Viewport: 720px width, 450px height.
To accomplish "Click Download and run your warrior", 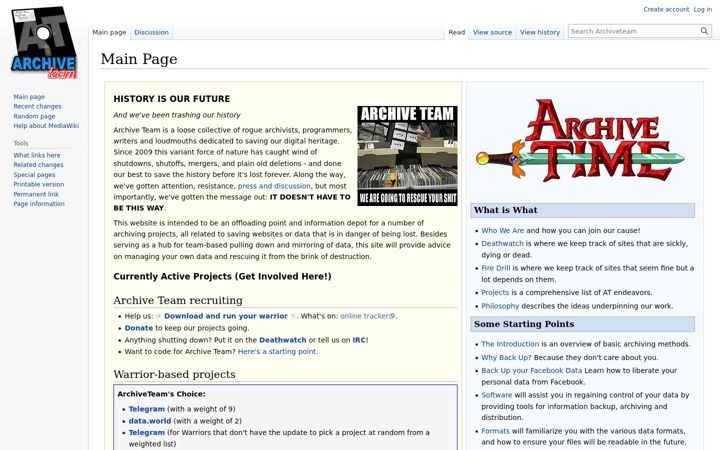I will [226, 316].
